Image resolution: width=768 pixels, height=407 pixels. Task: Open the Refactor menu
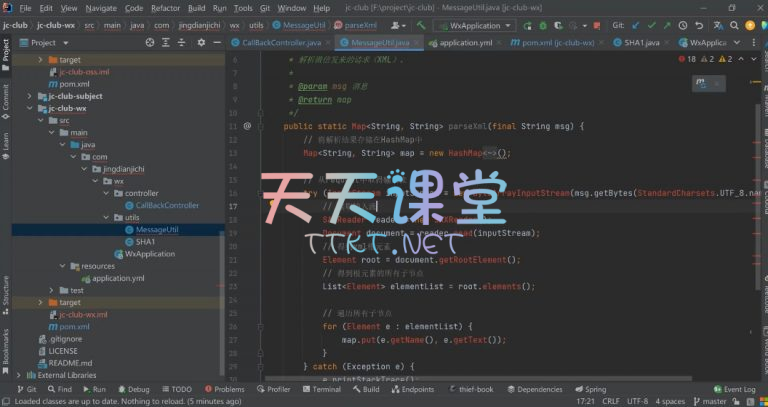(x=165, y=7)
